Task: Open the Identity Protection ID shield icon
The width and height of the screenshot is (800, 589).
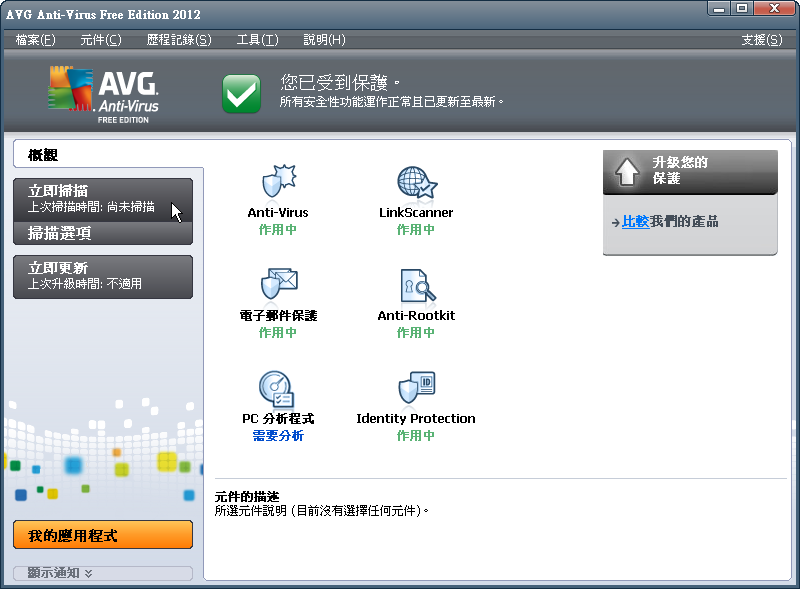Action: click(417, 387)
